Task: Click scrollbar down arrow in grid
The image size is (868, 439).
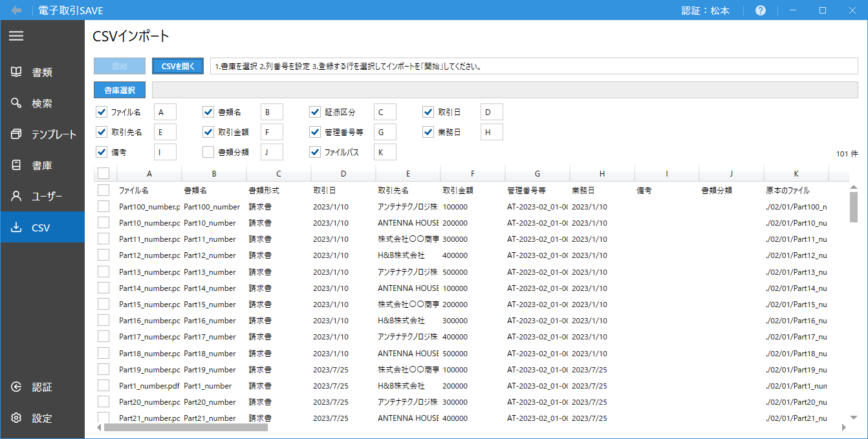Action: pos(853,418)
